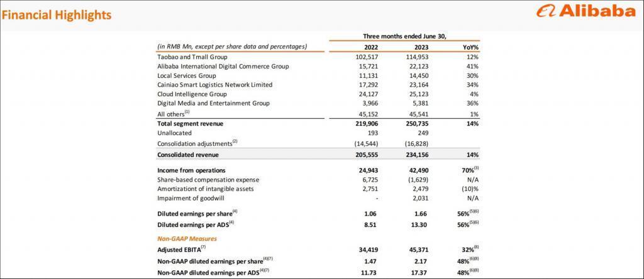Click the Alibaba logo icon
Viewport: 644px width, 279px height.
point(547,13)
